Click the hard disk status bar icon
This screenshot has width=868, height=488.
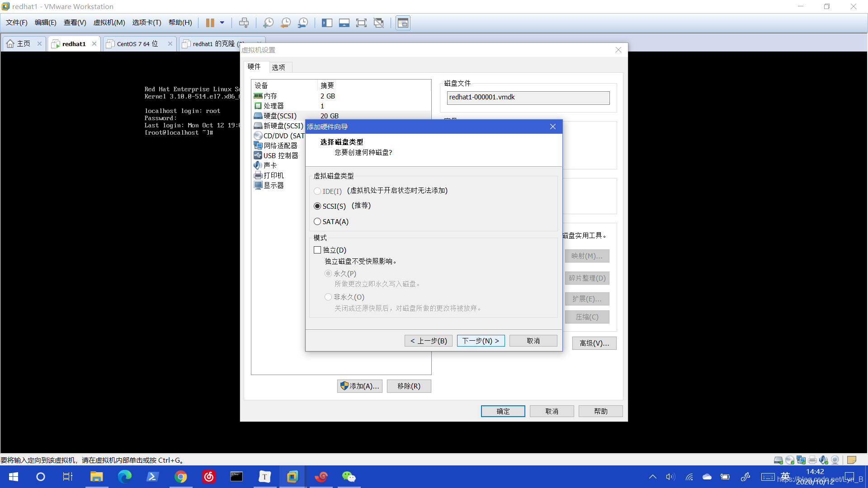tap(778, 460)
